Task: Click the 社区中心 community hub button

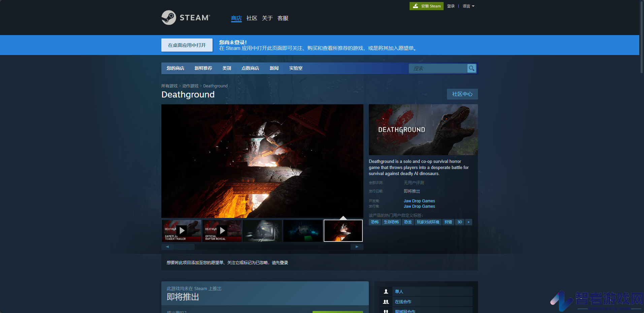Action: click(x=462, y=94)
